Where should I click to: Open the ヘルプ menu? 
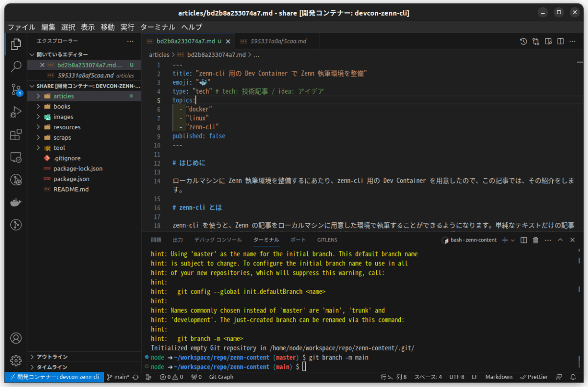(192, 27)
